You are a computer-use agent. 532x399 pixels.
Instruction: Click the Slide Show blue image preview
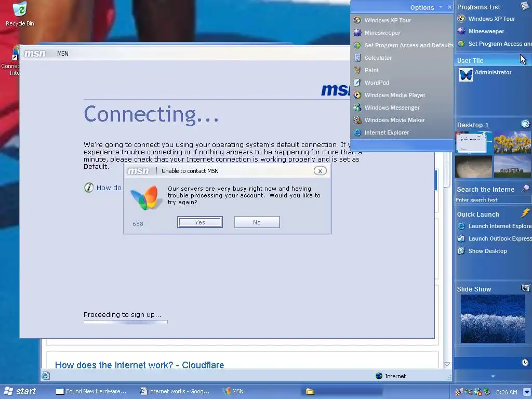tap(493, 318)
